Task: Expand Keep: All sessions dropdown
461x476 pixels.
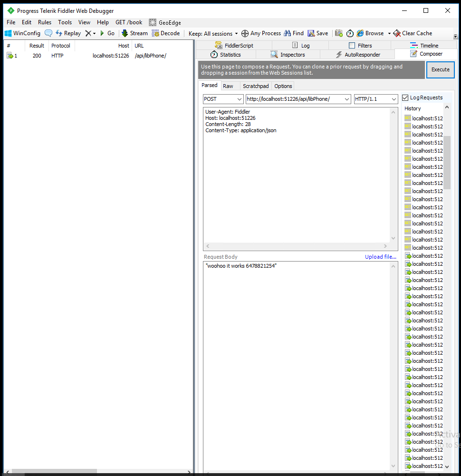Action: pos(213,34)
